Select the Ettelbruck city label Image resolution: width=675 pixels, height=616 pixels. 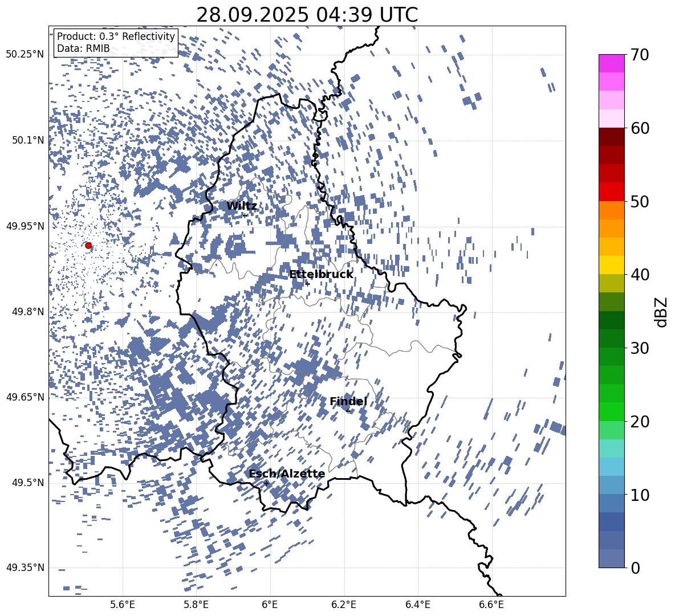tap(321, 275)
